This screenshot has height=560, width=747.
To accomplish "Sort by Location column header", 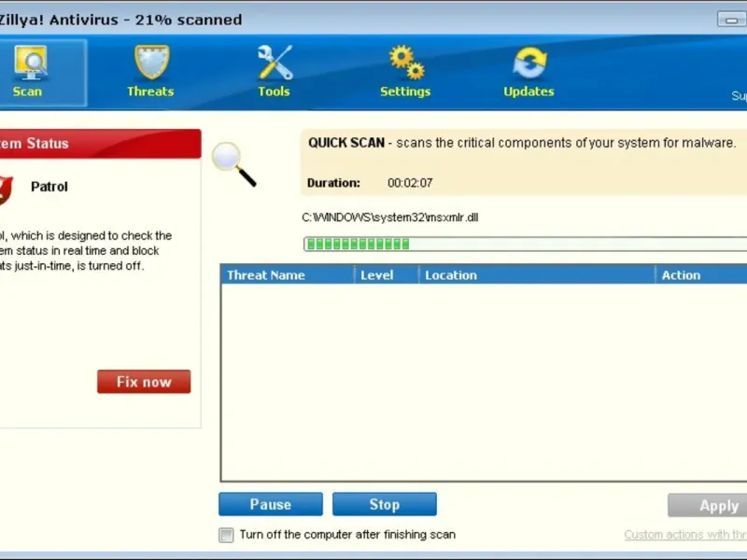I will (538, 275).
